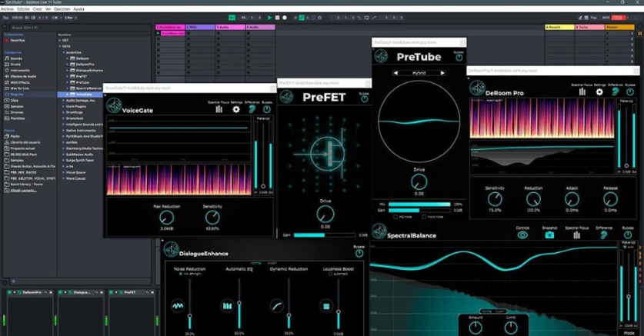
Task: Open the Ver menu
Action: pyautogui.click(x=48, y=8)
